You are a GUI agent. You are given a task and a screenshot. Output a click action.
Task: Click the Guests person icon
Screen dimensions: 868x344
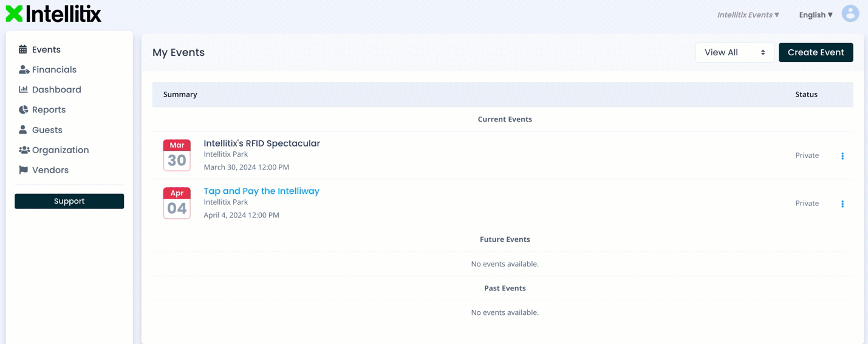coord(23,129)
